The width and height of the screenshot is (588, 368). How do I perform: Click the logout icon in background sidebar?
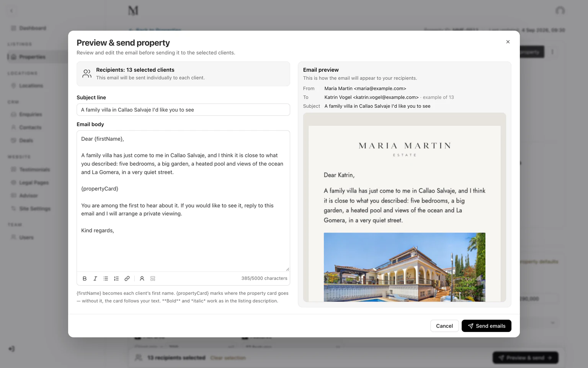point(11,349)
